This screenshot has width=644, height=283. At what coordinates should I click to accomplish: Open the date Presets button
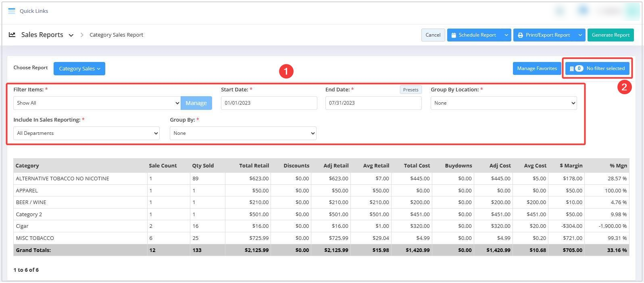(411, 90)
